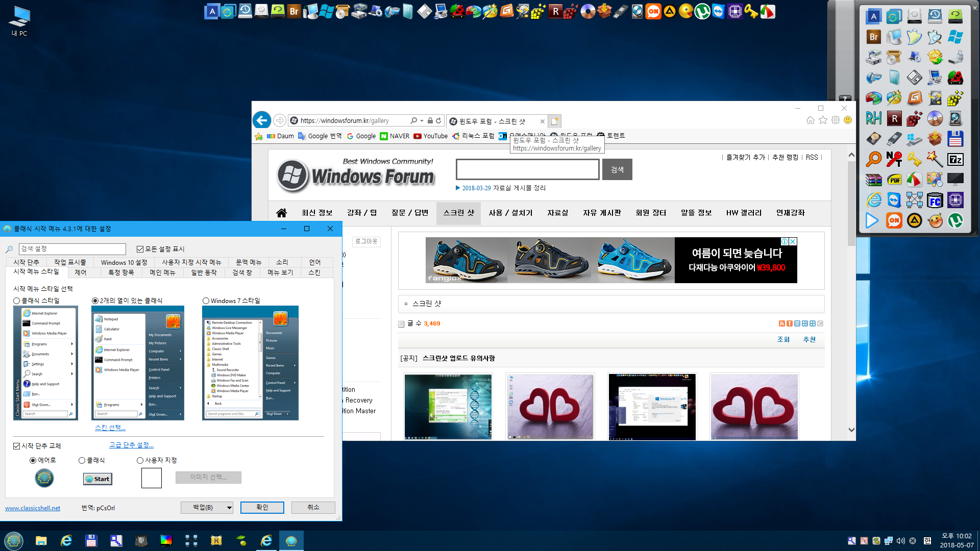Click forum search text field
Screen dimensions: 980x551
click(x=528, y=169)
